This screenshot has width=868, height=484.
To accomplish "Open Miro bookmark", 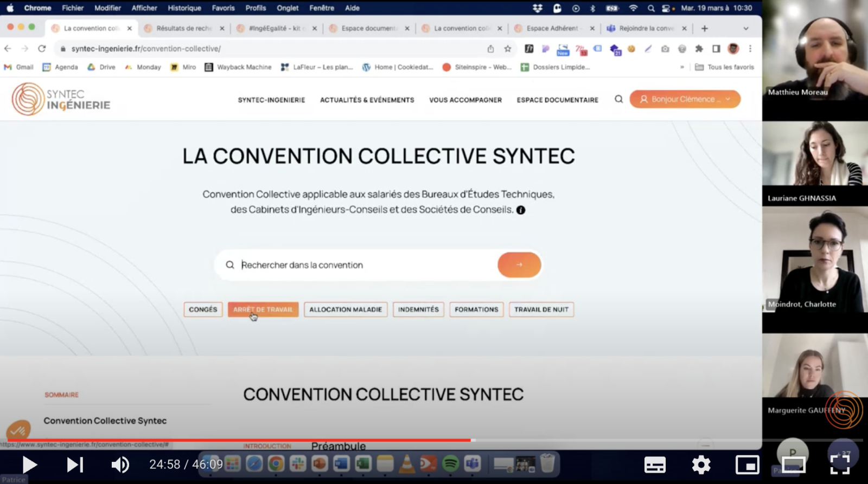I will (183, 67).
